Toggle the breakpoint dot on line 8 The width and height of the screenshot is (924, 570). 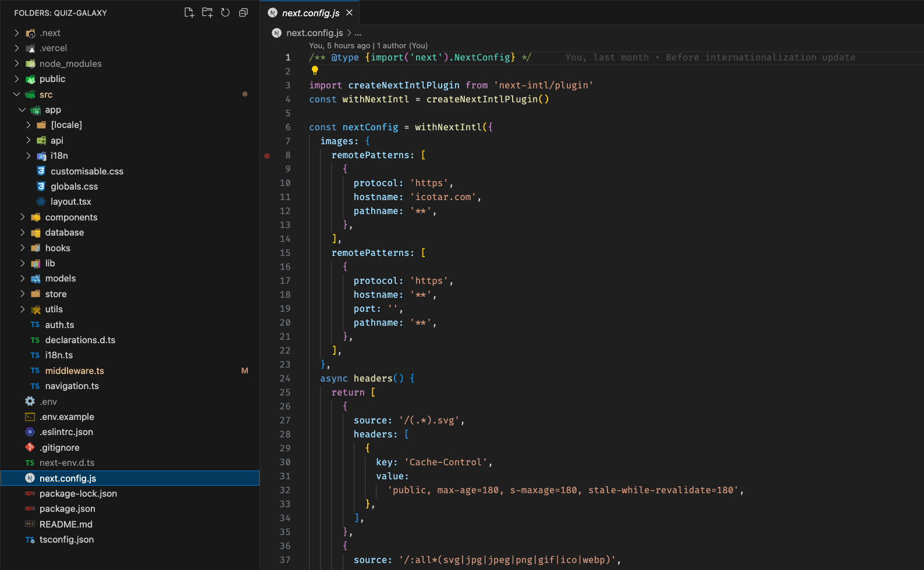point(267,155)
